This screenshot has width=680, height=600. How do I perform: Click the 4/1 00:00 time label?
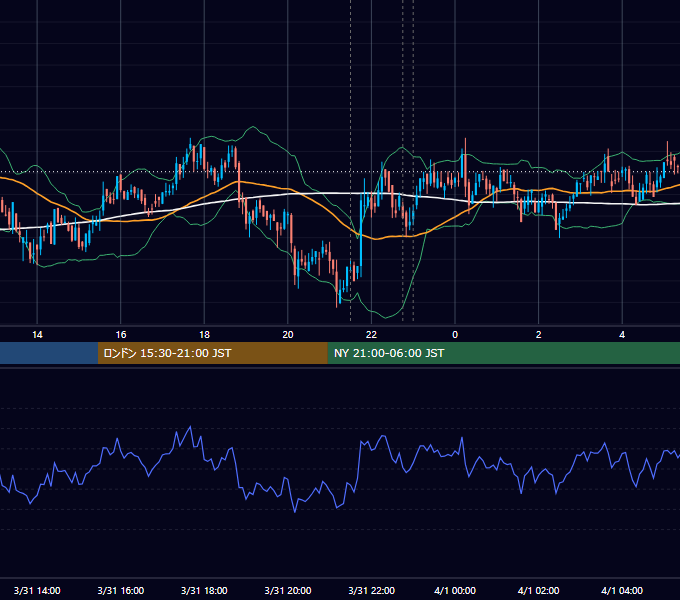[x=455, y=590]
